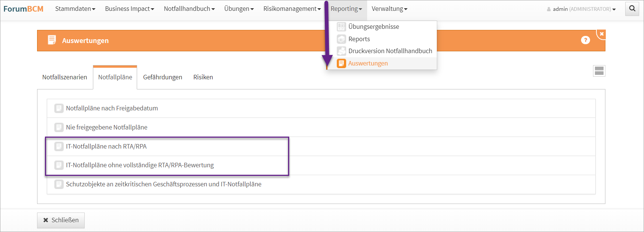Close panel with orange corner X
The image size is (644, 232).
coord(602,34)
